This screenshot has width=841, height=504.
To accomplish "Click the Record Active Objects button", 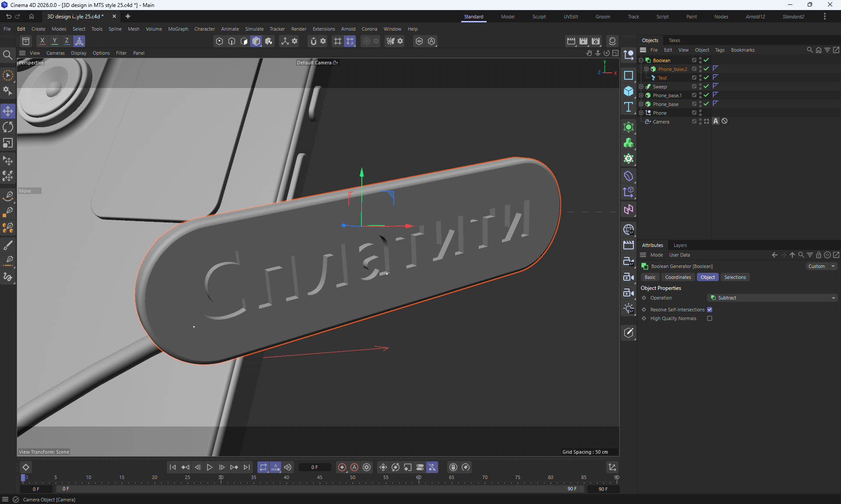I will pos(342,467).
